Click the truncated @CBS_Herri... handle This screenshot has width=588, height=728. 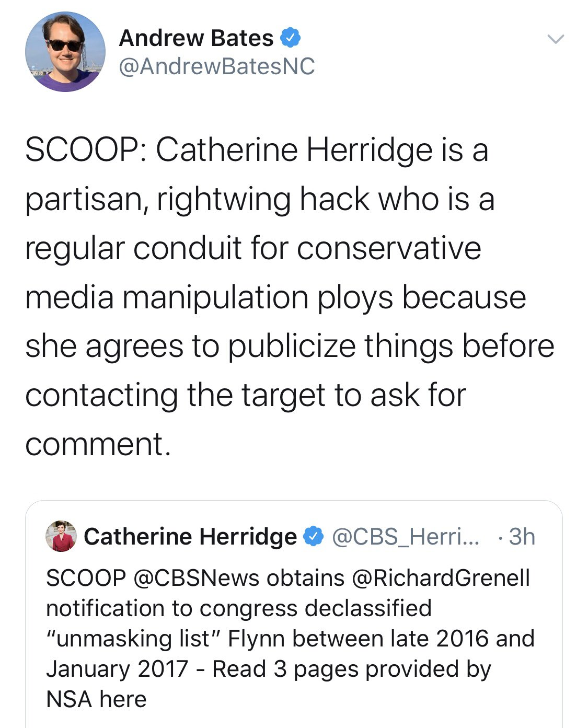click(405, 536)
